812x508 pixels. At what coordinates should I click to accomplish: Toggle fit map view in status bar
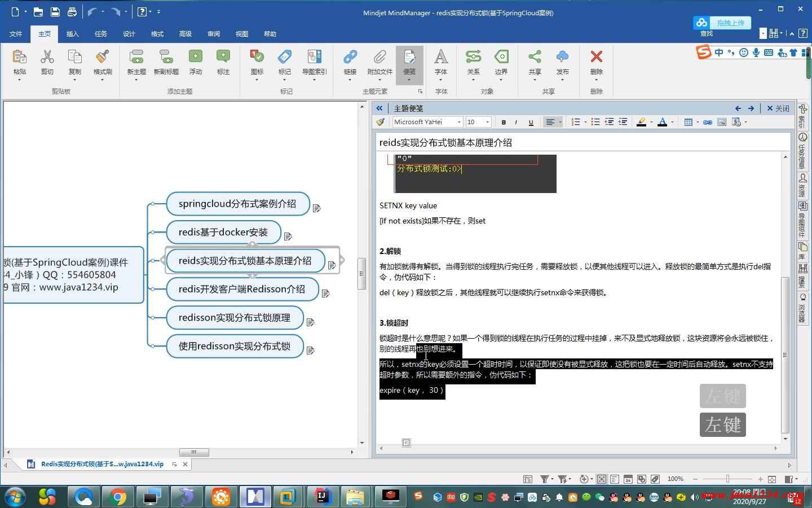coord(602,479)
